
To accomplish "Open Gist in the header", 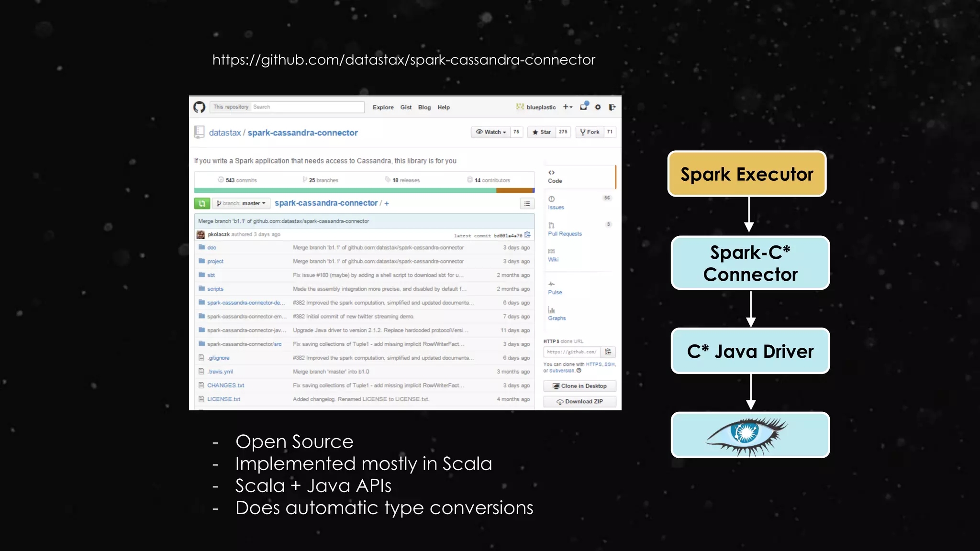I will [x=406, y=107].
